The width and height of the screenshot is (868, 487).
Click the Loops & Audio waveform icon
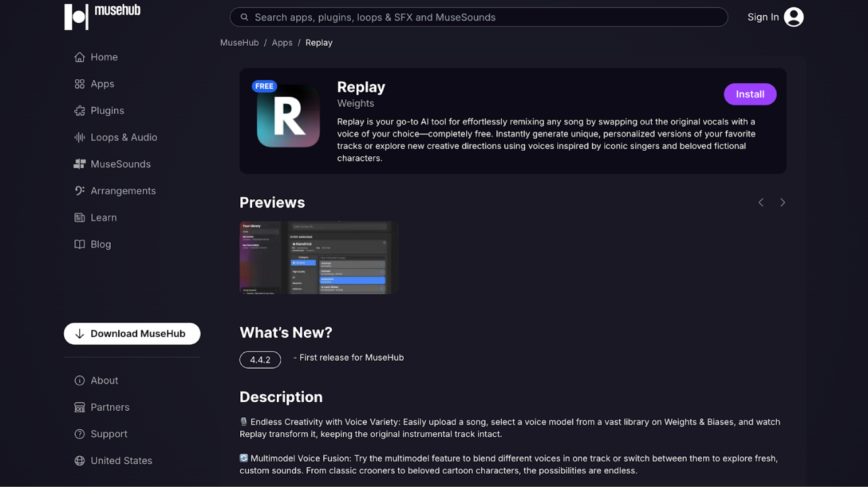coord(79,138)
